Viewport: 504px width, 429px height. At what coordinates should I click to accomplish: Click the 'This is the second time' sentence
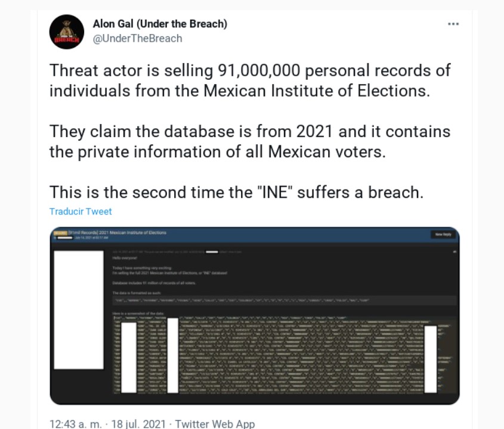(237, 192)
